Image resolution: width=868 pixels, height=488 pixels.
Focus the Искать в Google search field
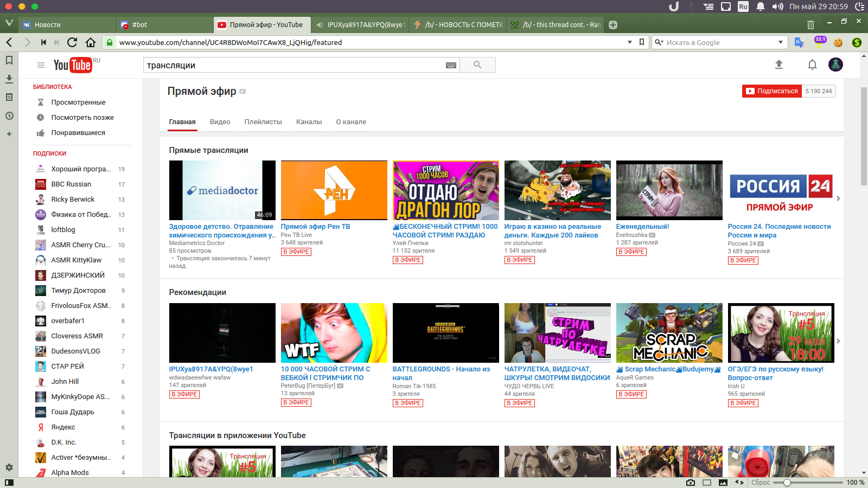point(719,42)
